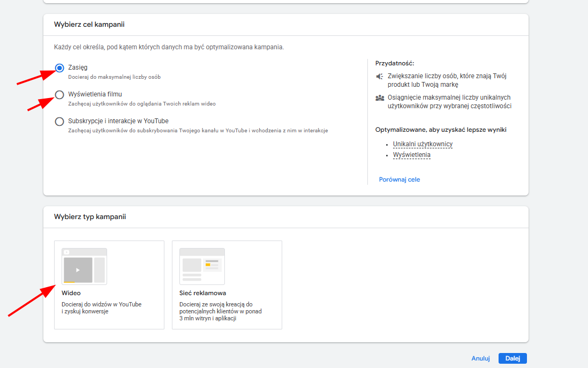Click the Wyświetlenia filmu option description text
Viewport: 588px width, 368px height.
click(142, 104)
